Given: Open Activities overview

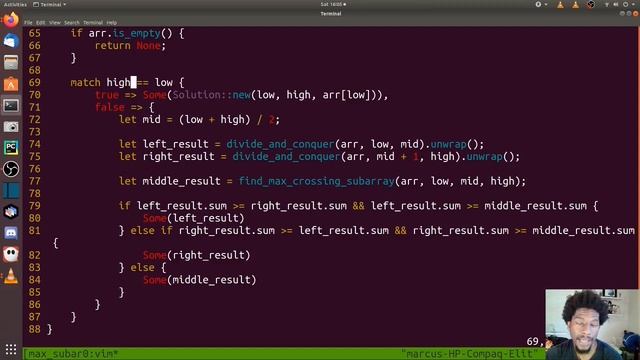Looking at the screenshot, I should point(15,4).
